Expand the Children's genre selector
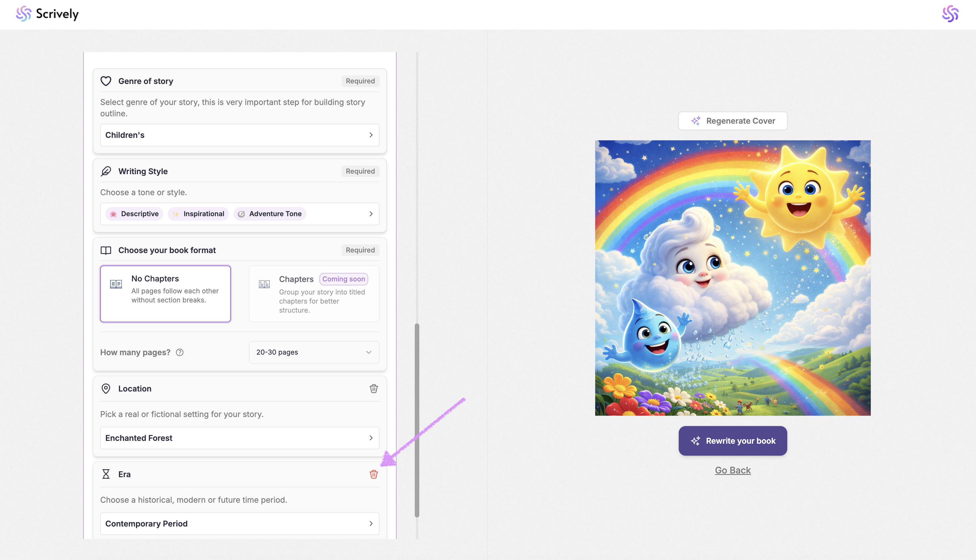Screen dimensions: 976x560 pyautogui.click(x=239, y=135)
